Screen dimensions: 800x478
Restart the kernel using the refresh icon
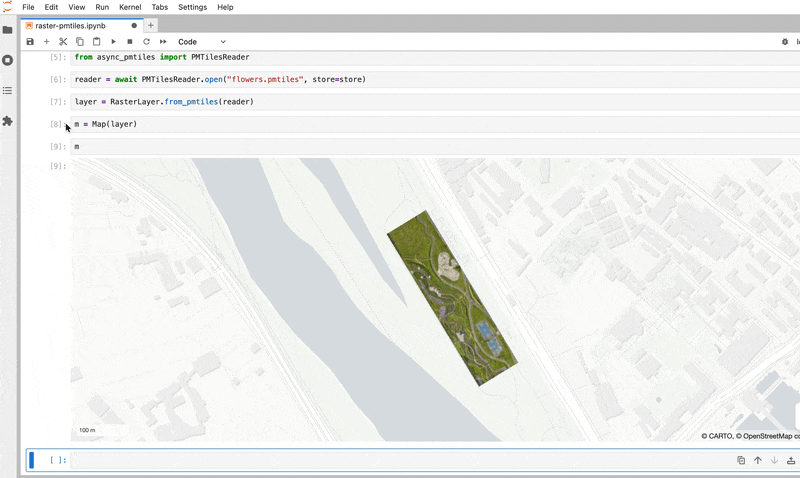(x=146, y=42)
